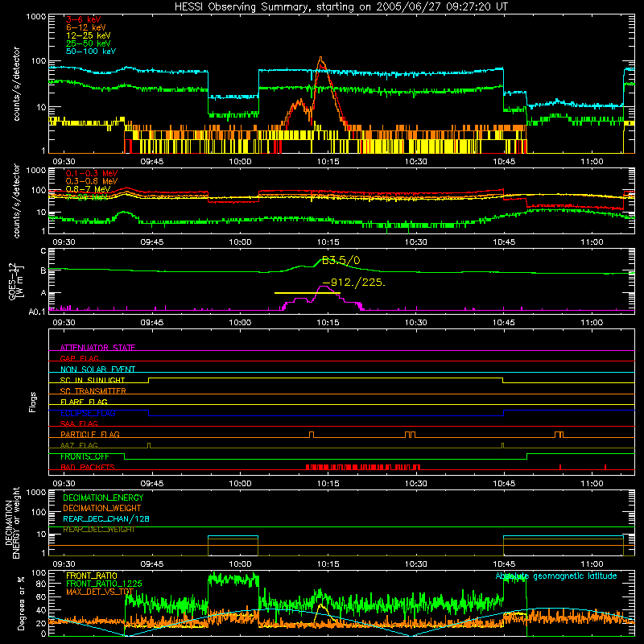Viewport: 644px width, 644px height.
Task: Select the DECIMATION_WEIGHT legend label
Action: coord(102,508)
